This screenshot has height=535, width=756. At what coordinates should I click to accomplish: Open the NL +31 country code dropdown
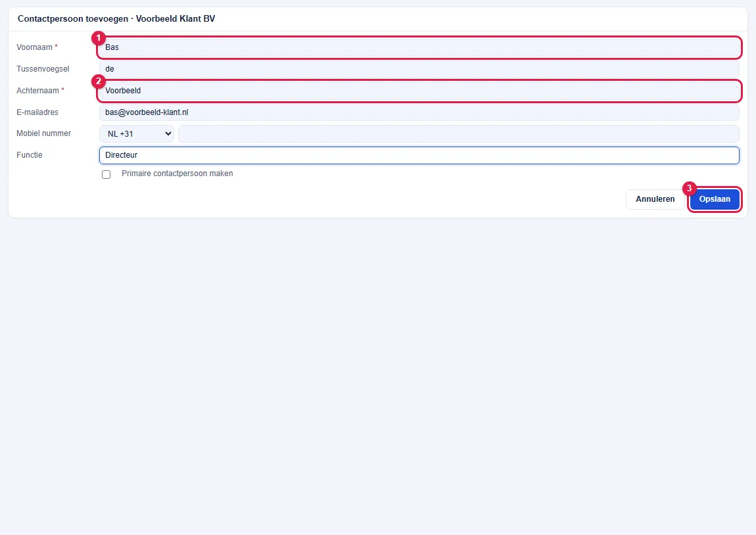[137, 134]
